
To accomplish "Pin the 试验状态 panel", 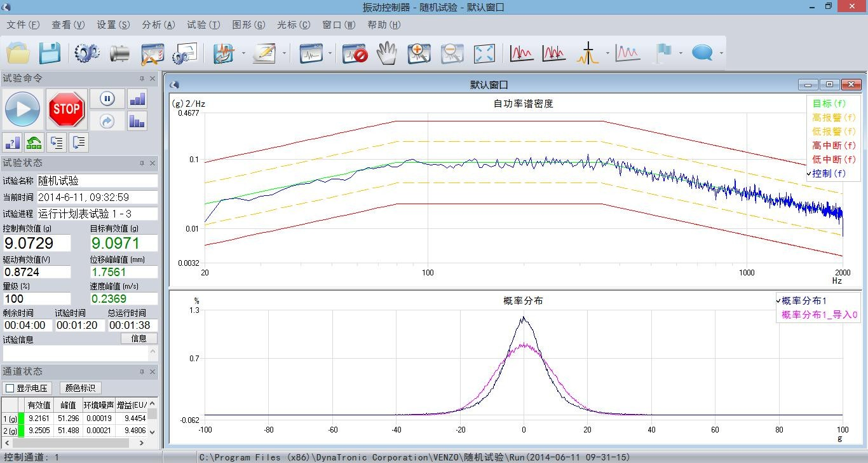I will click(x=142, y=163).
